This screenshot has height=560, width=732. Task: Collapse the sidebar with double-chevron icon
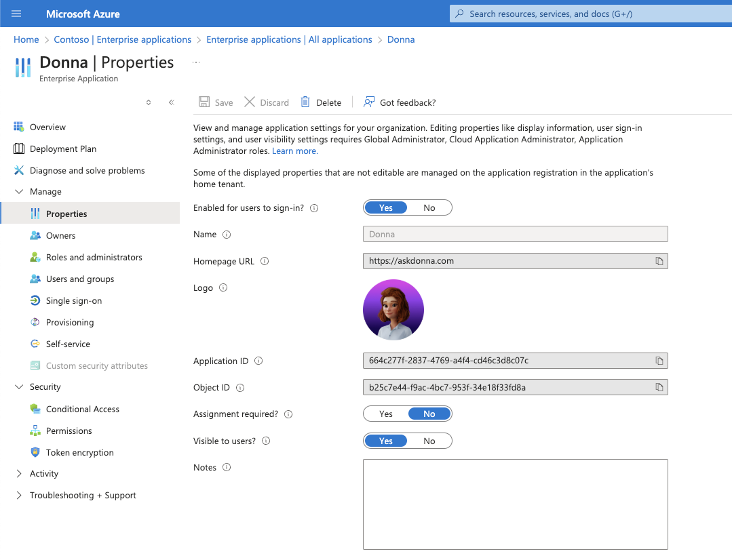coord(172,102)
